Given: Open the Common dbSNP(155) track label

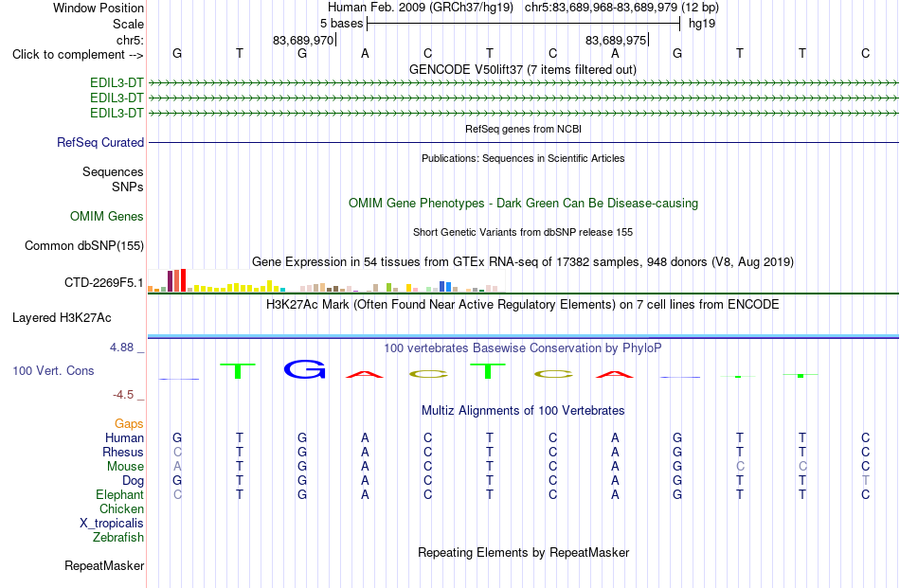Looking at the screenshot, I should (84, 245).
